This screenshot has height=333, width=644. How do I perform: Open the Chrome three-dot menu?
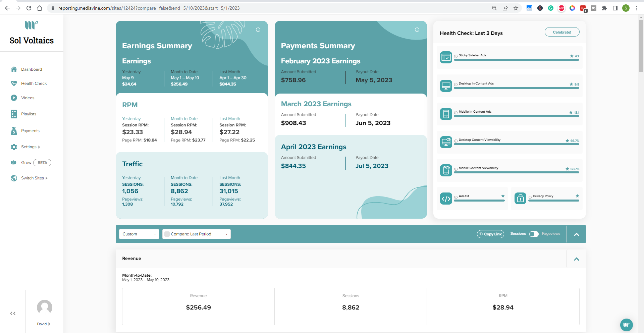click(637, 8)
